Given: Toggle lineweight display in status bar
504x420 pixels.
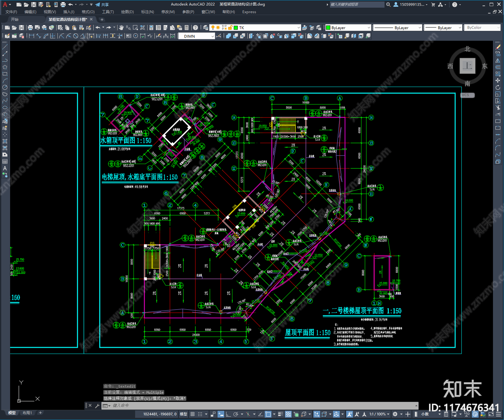Looking at the screenshot, I should [x=280, y=414].
